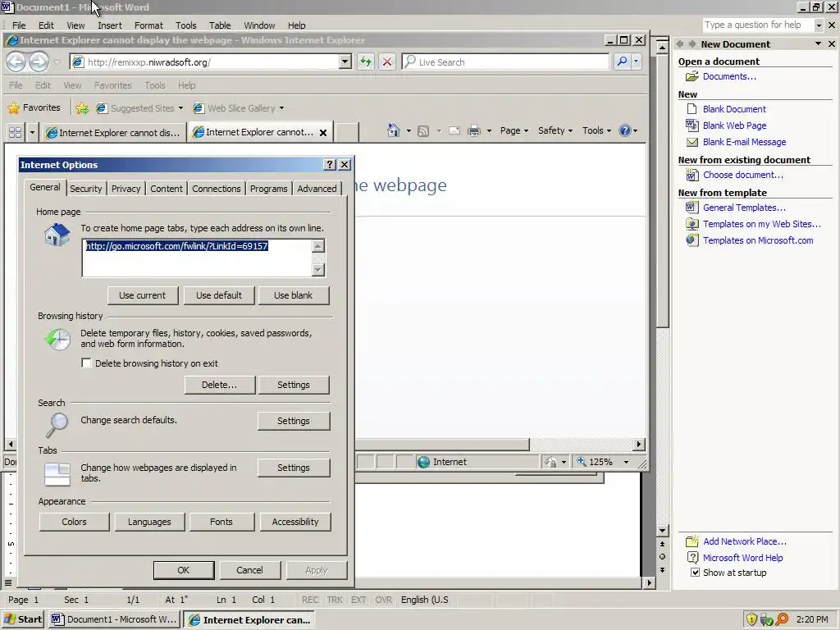Open the Page menu dropdown
Screen dimensions: 840x630
point(514,130)
